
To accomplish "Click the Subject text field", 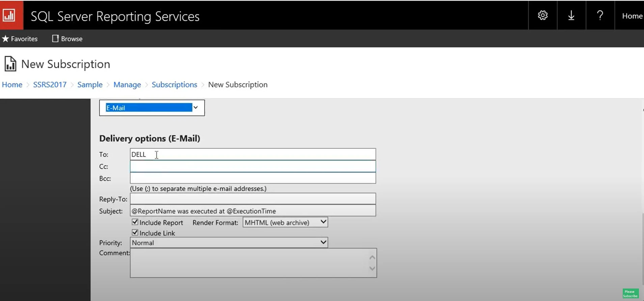I will click(253, 211).
